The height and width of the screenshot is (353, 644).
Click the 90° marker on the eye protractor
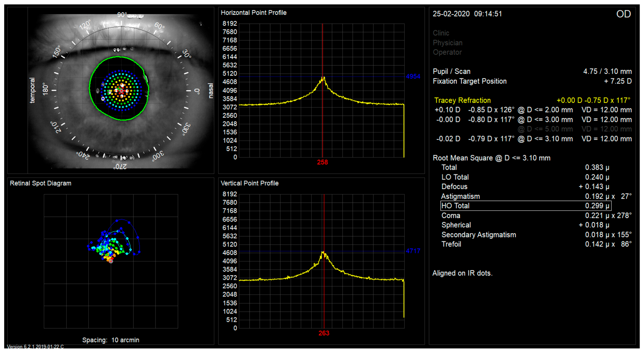[122, 15]
